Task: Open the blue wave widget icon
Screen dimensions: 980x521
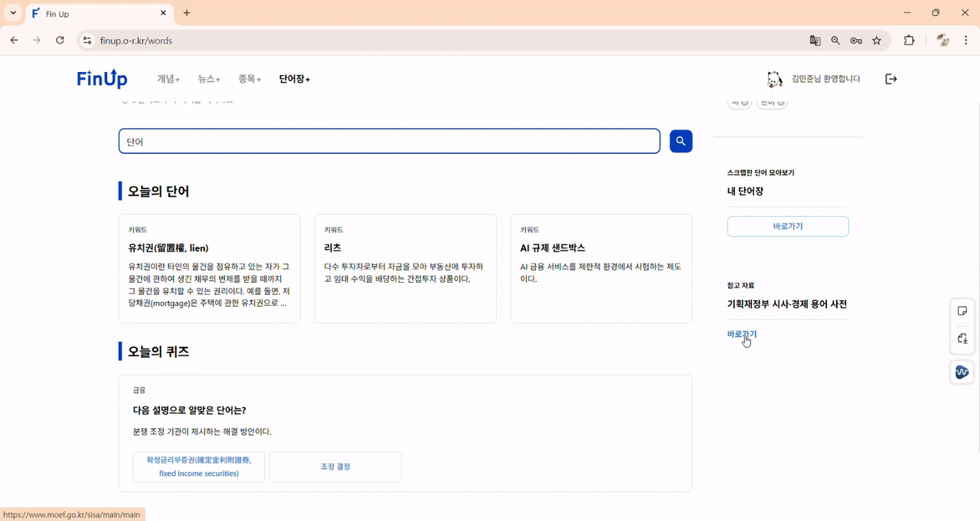Action: pyautogui.click(x=962, y=372)
